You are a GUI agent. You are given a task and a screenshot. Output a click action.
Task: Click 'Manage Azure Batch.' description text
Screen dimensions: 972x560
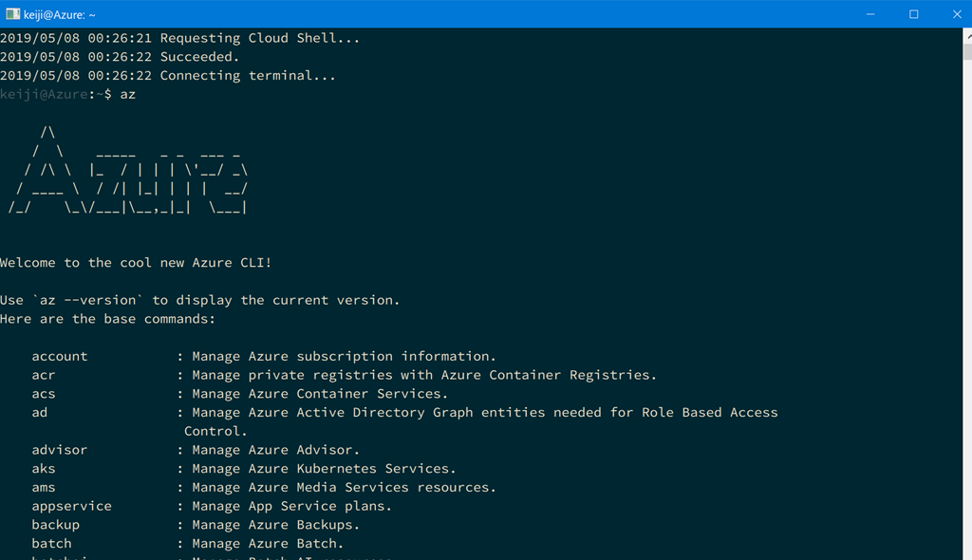pyautogui.click(x=268, y=544)
